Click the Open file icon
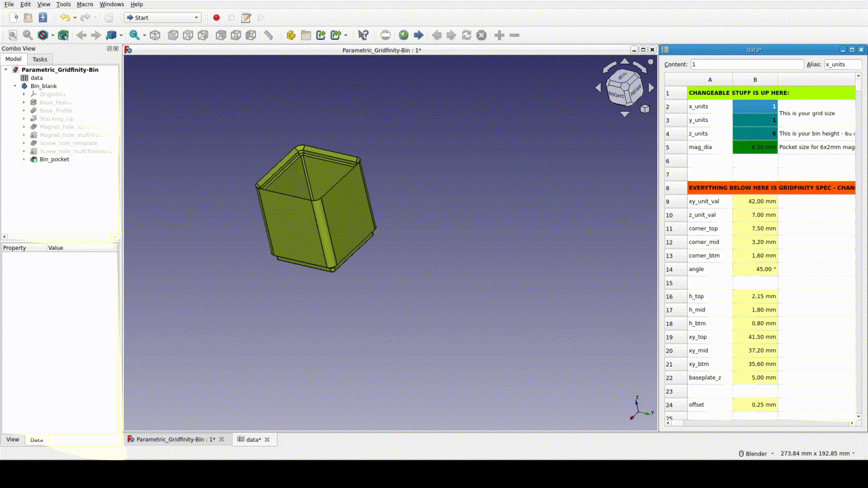Screen dimensions: 868x488 pyautogui.click(x=28, y=18)
